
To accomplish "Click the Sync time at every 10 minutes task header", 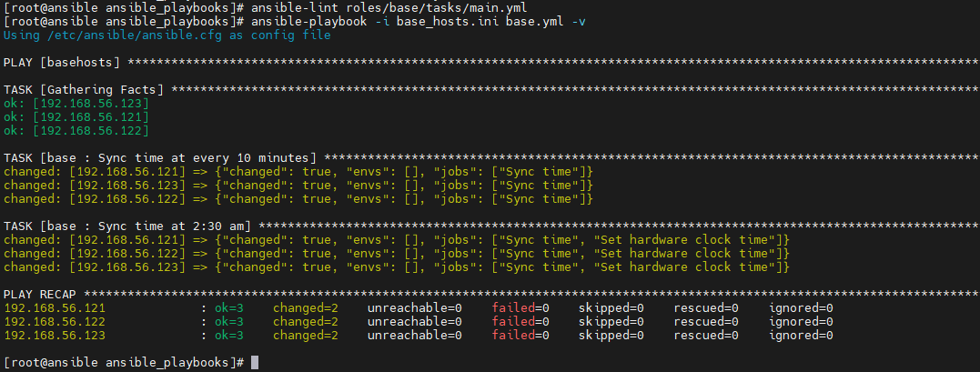I will coord(491,158).
